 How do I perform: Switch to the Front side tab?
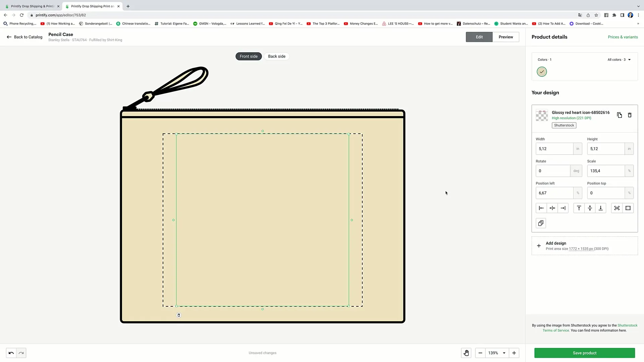248,56
